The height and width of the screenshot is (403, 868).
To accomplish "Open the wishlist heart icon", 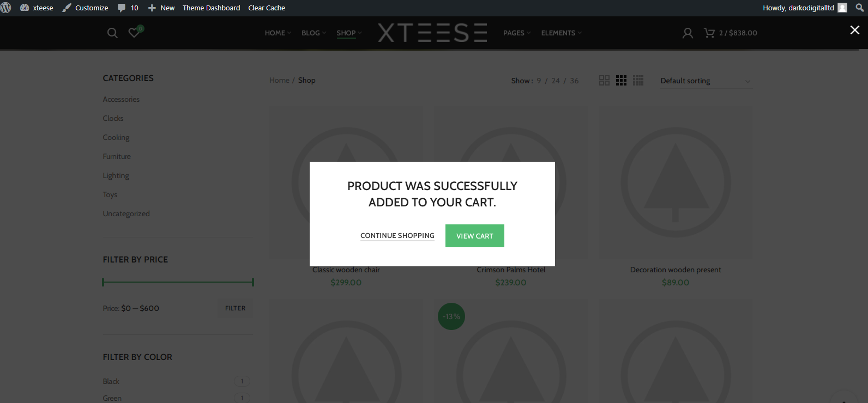I will tap(135, 32).
